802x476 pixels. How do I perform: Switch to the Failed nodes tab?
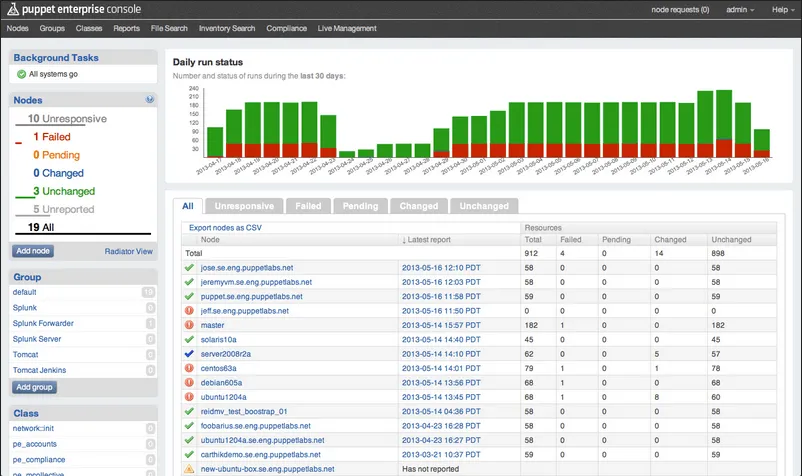coord(308,206)
